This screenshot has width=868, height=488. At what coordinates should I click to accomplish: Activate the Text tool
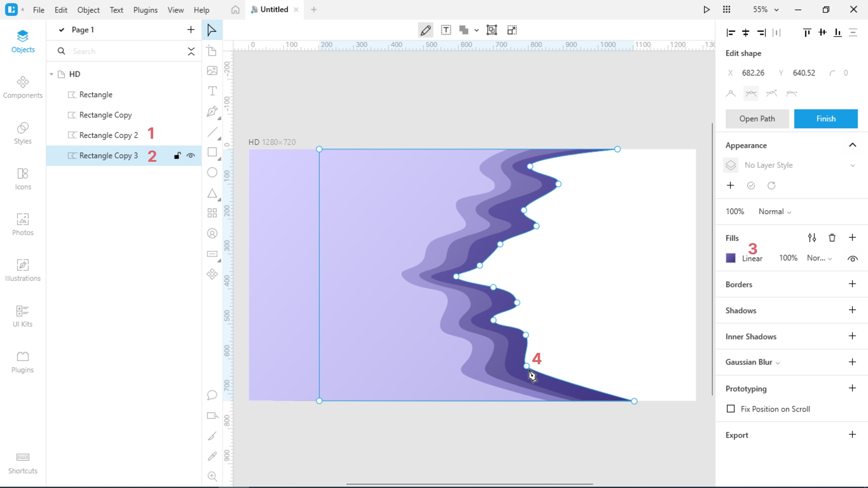pos(212,91)
